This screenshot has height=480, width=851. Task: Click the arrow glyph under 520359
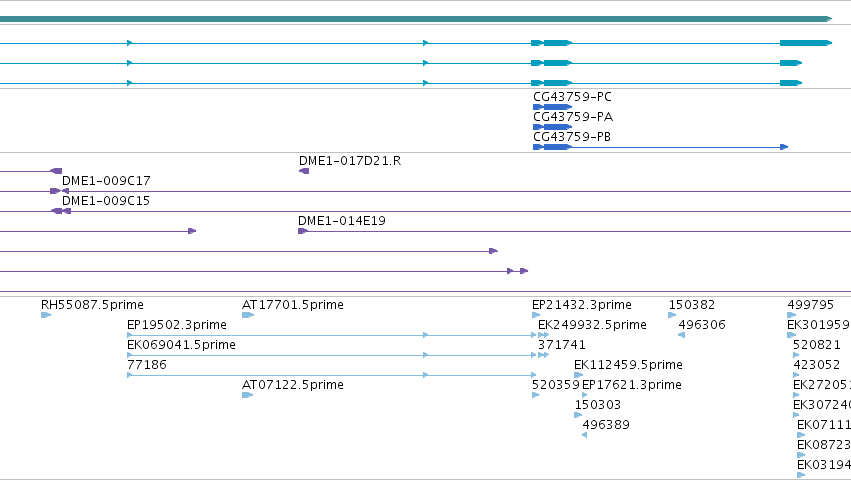pyautogui.click(x=536, y=395)
